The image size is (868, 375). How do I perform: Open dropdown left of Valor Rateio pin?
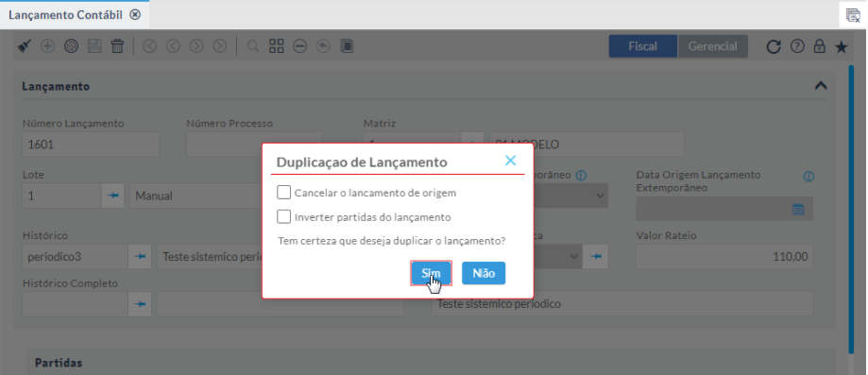(573, 257)
